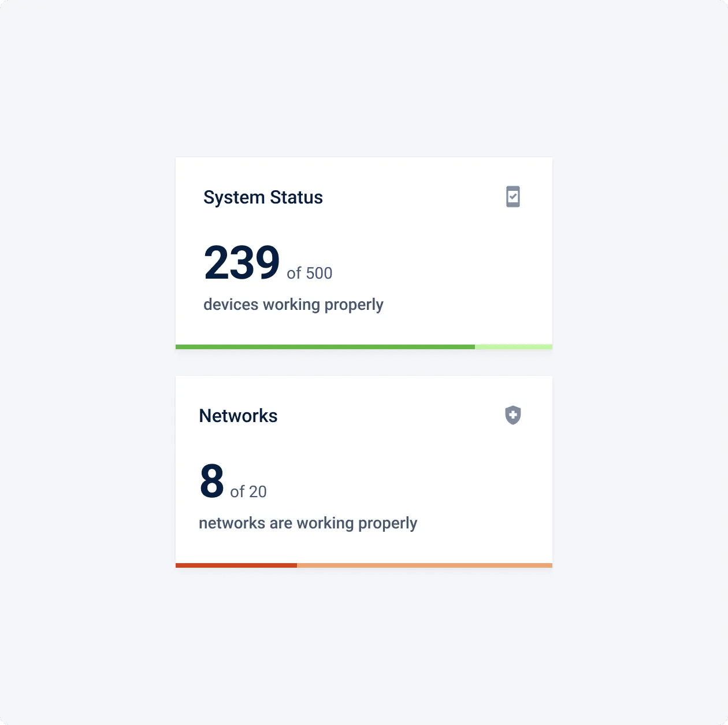Click the System Status card title
The height and width of the screenshot is (725, 728).
point(263,198)
